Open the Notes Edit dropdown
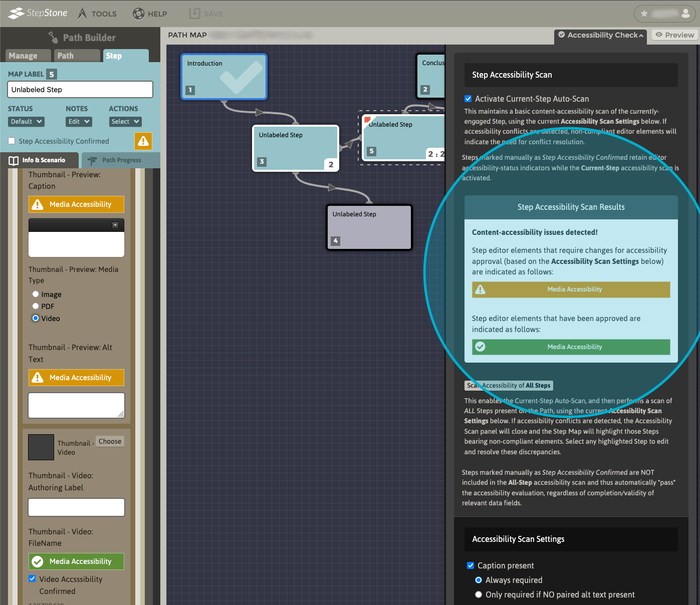Screen dimensions: 700x605 click(x=79, y=122)
